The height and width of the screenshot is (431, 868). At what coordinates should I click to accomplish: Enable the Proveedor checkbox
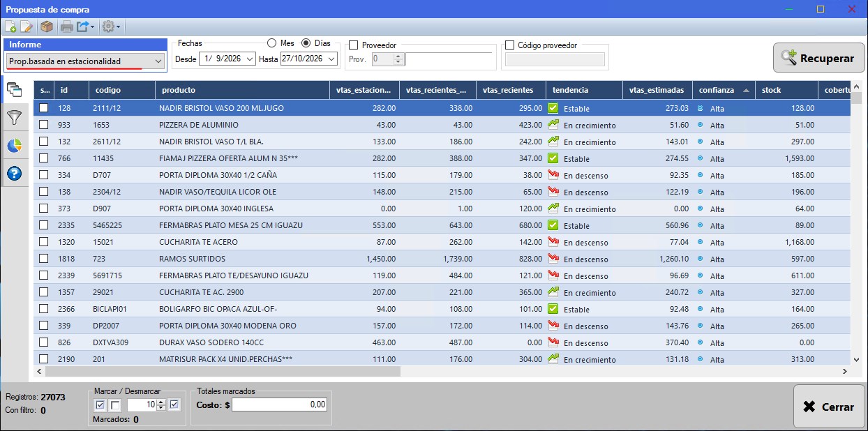[x=353, y=45]
